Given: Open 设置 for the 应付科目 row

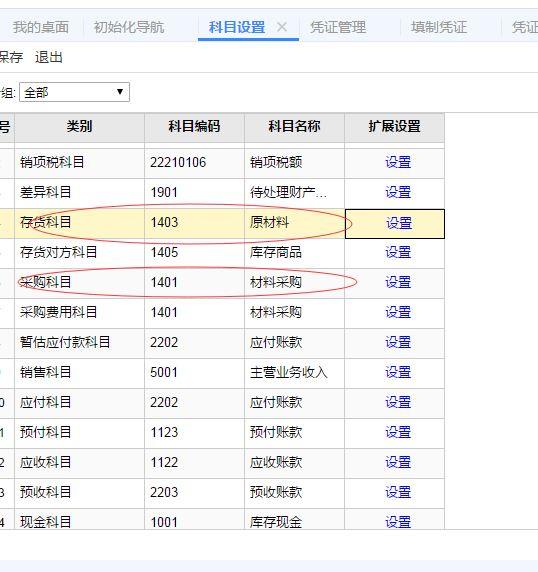Looking at the screenshot, I should 398,402.
